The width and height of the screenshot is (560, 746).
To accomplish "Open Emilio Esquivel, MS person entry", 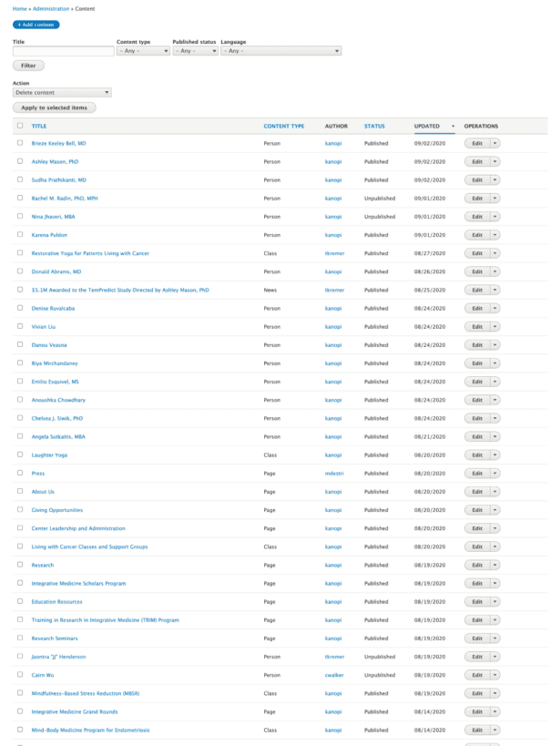I will point(56,382).
